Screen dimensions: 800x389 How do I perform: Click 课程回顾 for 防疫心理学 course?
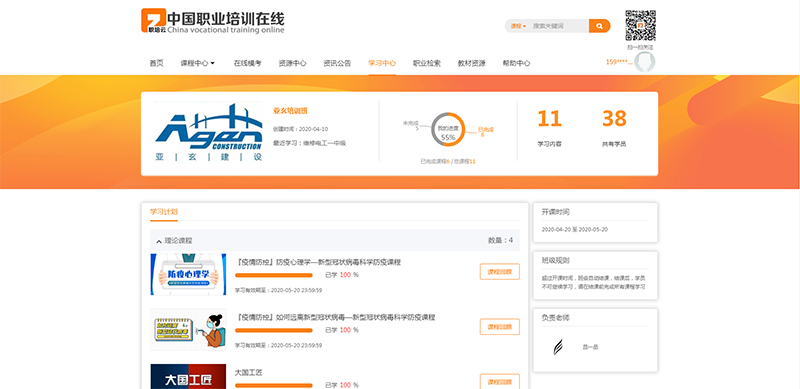click(499, 272)
